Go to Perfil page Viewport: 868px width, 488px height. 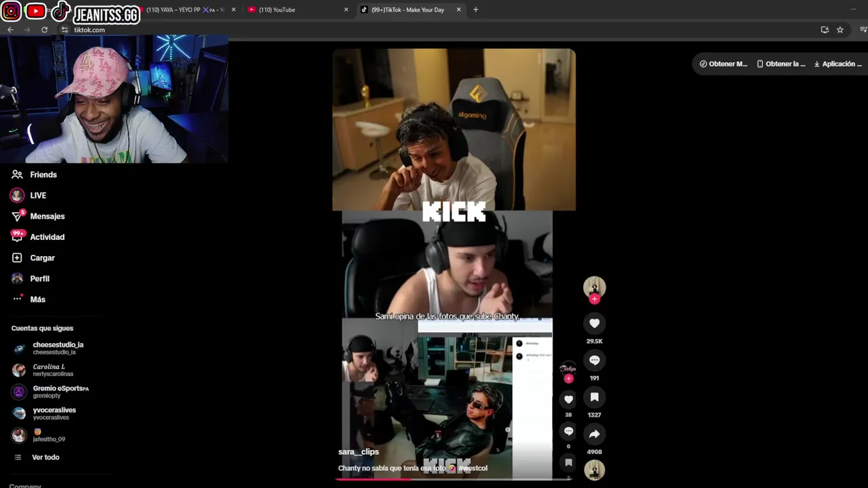(31, 279)
